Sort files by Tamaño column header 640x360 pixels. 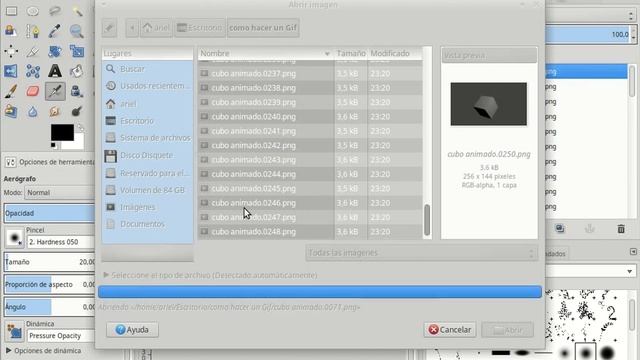pos(351,53)
